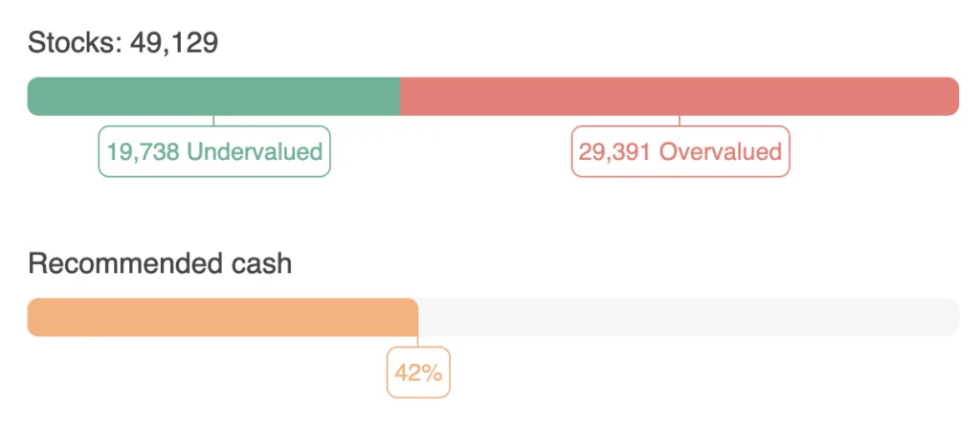The width and height of the screenshot is (980, 429).
Task: Click the 19,738 number in green label
Action: pos(143,151)
